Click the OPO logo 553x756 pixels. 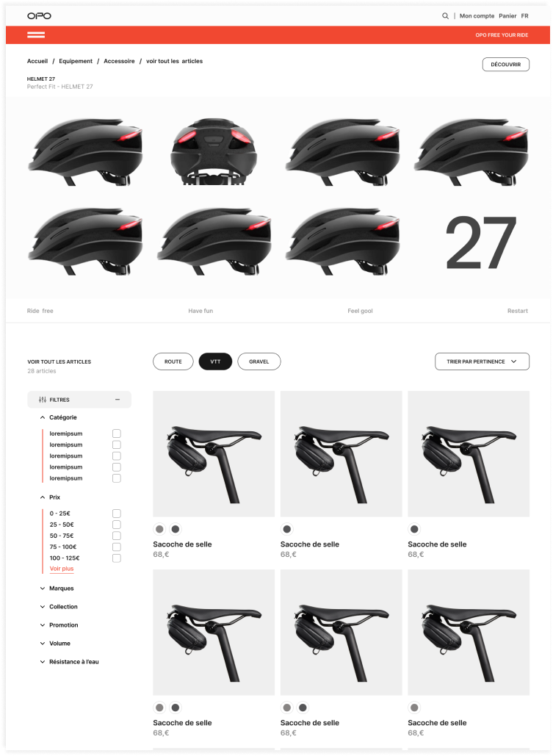pyautogui.click(x=39, y=16)
